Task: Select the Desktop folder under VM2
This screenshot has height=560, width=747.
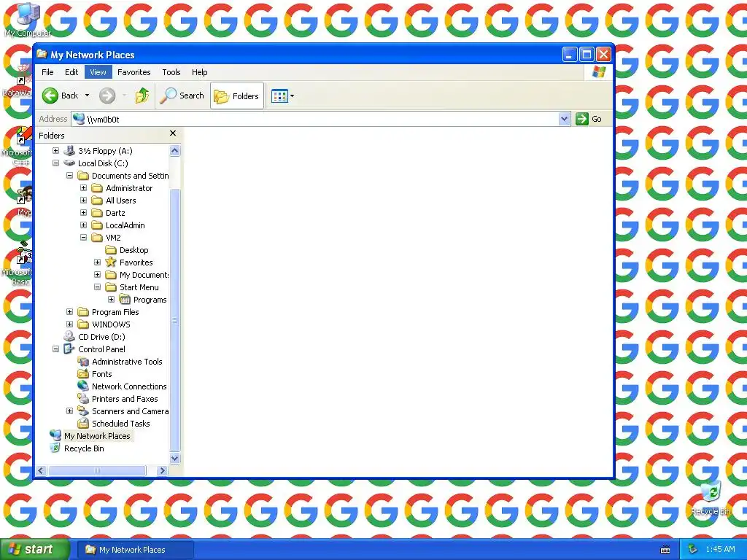Action: 134,250
